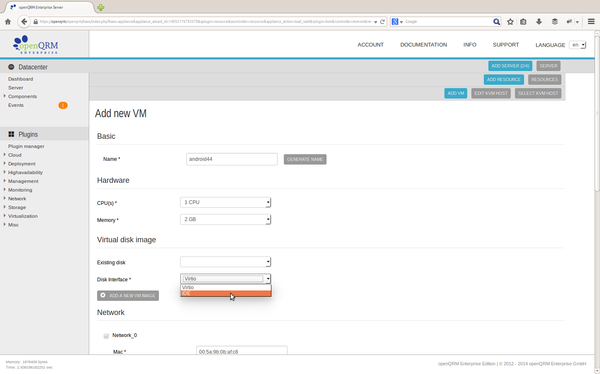Click the browser home icon
This screenshot has height=374, width=600.
pos(8,22)
